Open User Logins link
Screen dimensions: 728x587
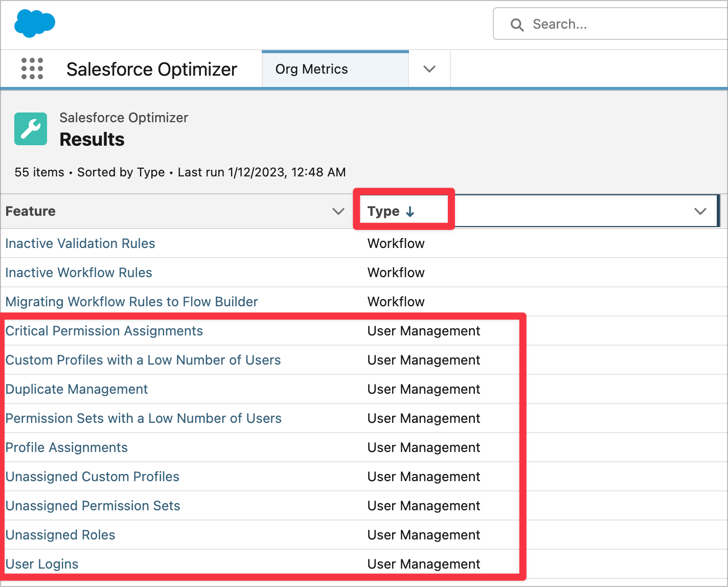[42, 564]
